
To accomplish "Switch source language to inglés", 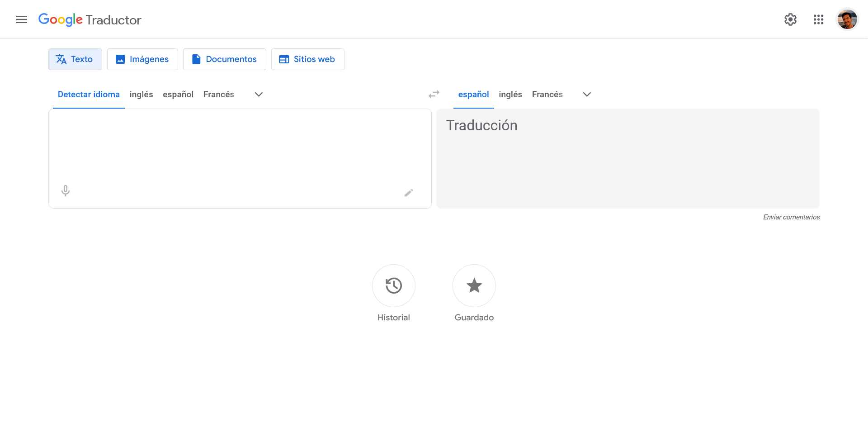I will tap(141, 94).
